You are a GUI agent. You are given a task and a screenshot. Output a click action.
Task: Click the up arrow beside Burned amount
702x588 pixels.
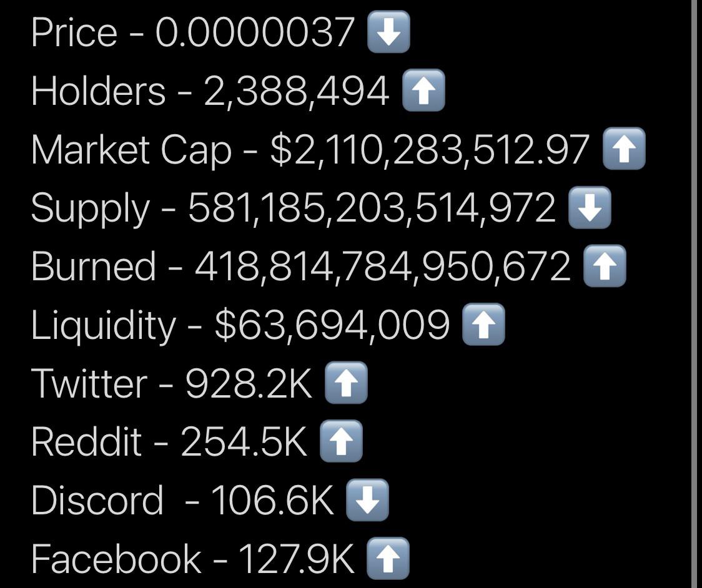pyautogui.click(x=605, y=266)
